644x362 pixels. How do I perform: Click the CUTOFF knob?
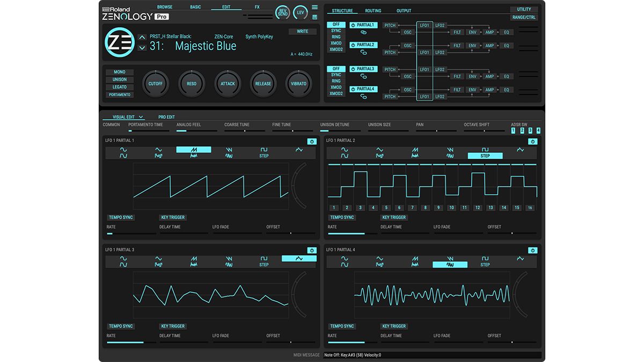155,84
